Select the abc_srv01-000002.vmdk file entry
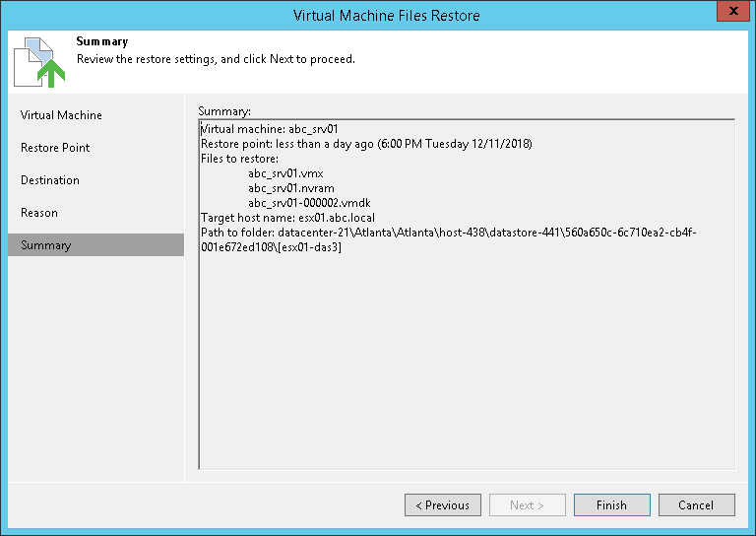756x536 pixels. coord(309,203)
